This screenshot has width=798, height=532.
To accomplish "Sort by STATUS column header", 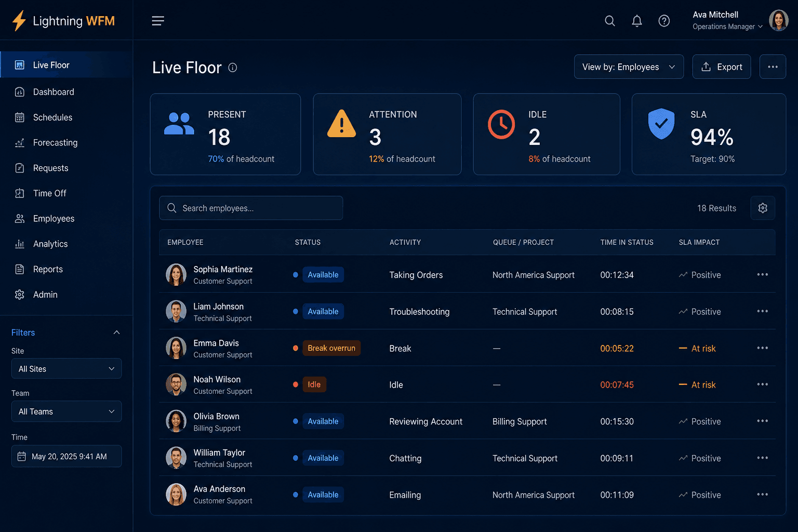I will tap(308, 242).
